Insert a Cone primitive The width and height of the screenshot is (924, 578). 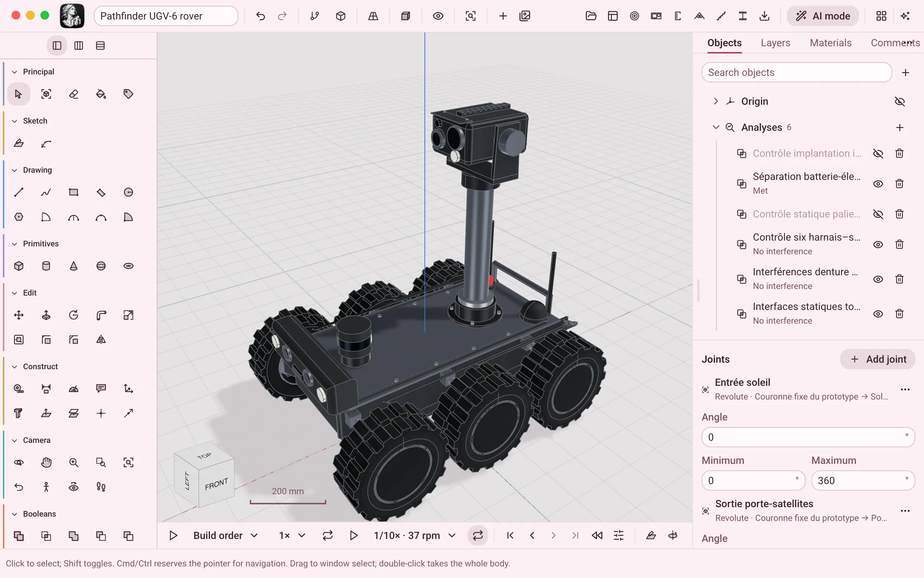click(x=74, y=266)
